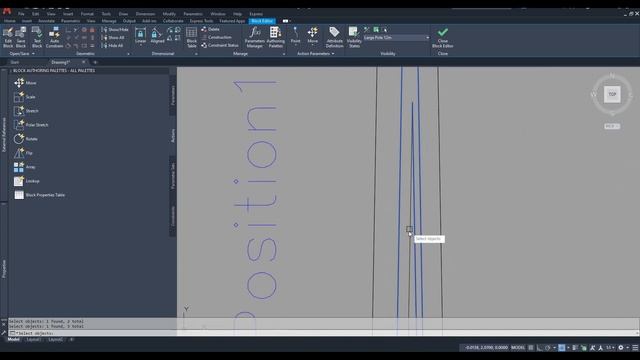Open the Dimensional panel dialog launcher
The height and width of the screenshot is (360, 640).
196,54
